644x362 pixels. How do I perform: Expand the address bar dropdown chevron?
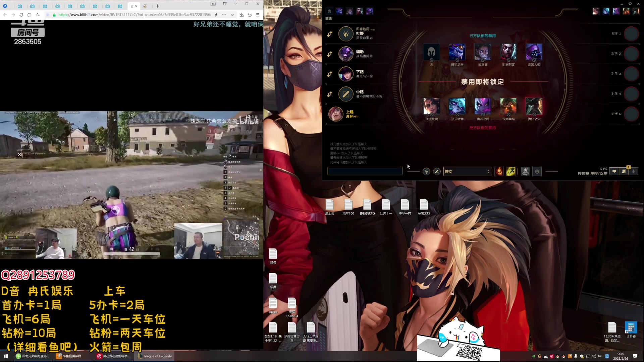point(232,15)
